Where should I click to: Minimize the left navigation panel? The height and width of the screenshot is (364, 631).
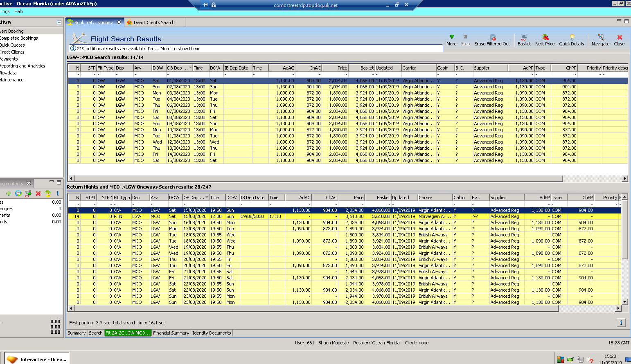point(59,22)
